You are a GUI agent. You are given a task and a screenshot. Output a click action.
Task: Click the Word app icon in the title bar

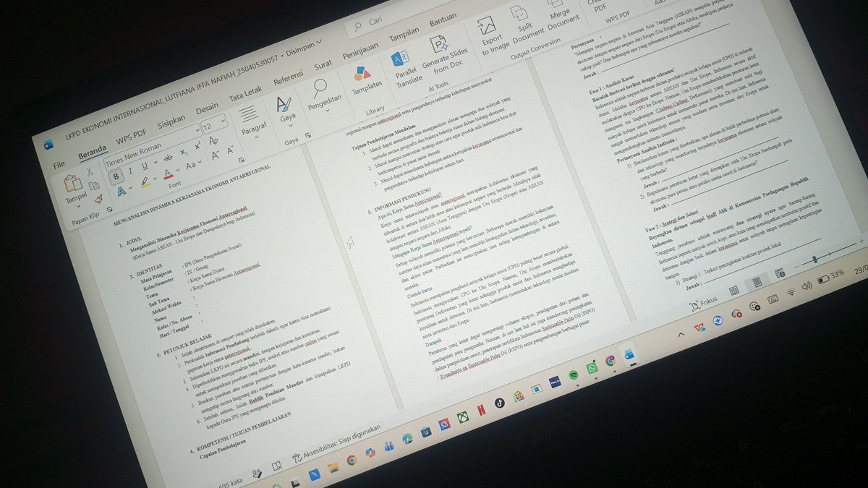pyautogui.click(x=48, y=145)
